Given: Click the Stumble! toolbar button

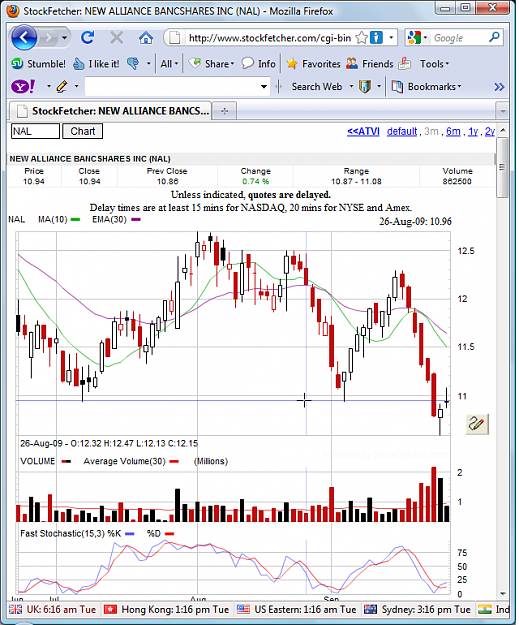Looking at the screenshot, I should click(x=38, y=64).
